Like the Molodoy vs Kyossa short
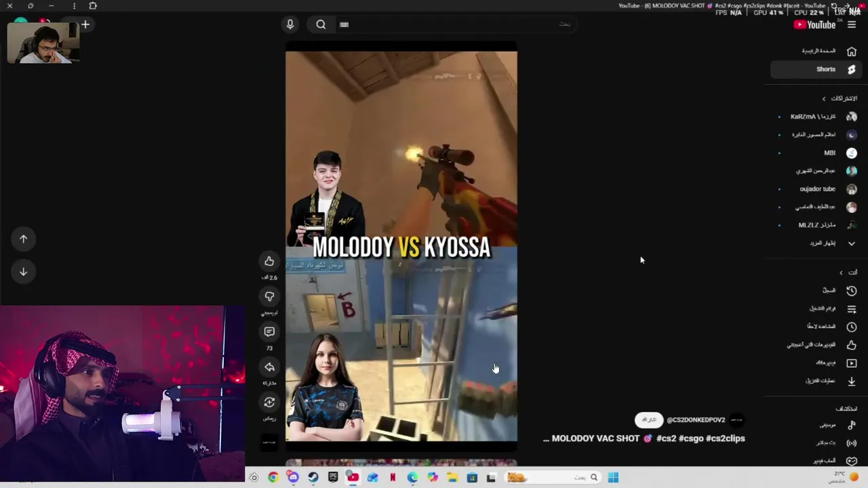This screenshot has height=488, width=868. [269, 262]
